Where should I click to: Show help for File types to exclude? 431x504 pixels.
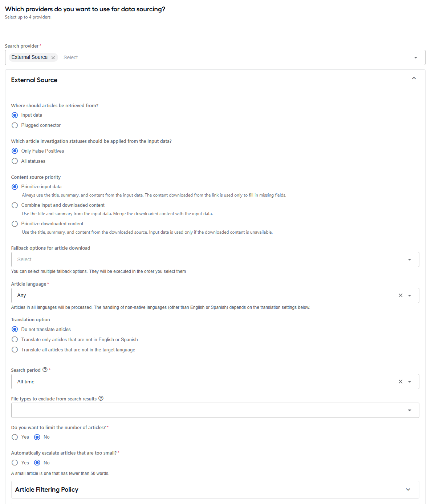pyautogui.click(x=101, y=398)
